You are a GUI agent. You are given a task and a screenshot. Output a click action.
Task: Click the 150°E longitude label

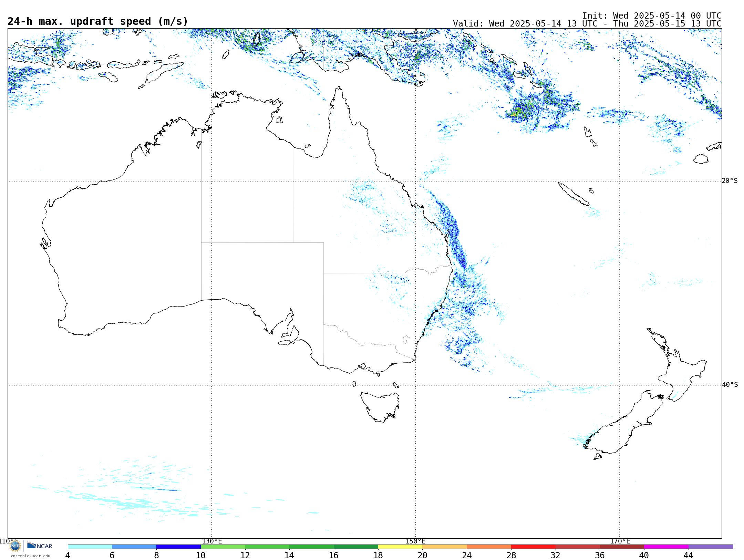pyautogui.click(x=415, y=541)
